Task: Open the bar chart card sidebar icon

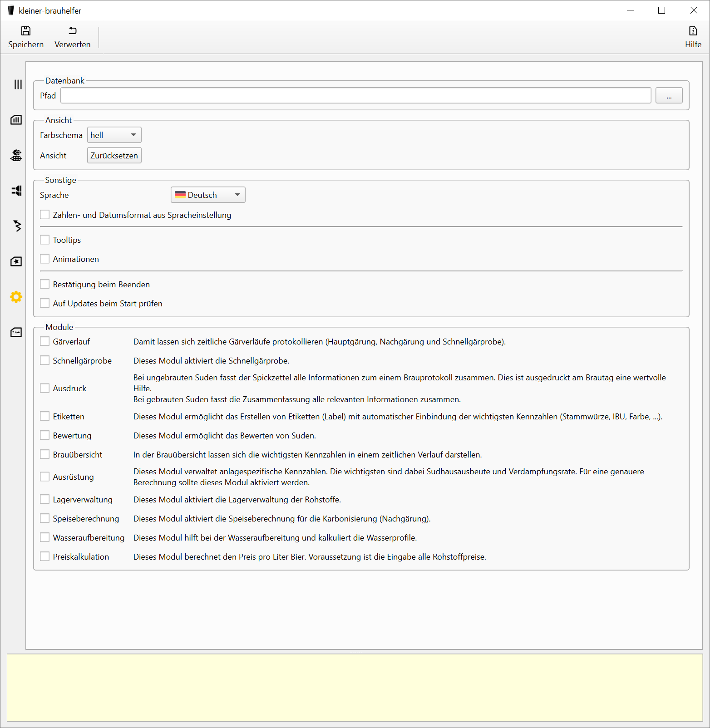Action: pyautogui.click(x=16, y=120)
